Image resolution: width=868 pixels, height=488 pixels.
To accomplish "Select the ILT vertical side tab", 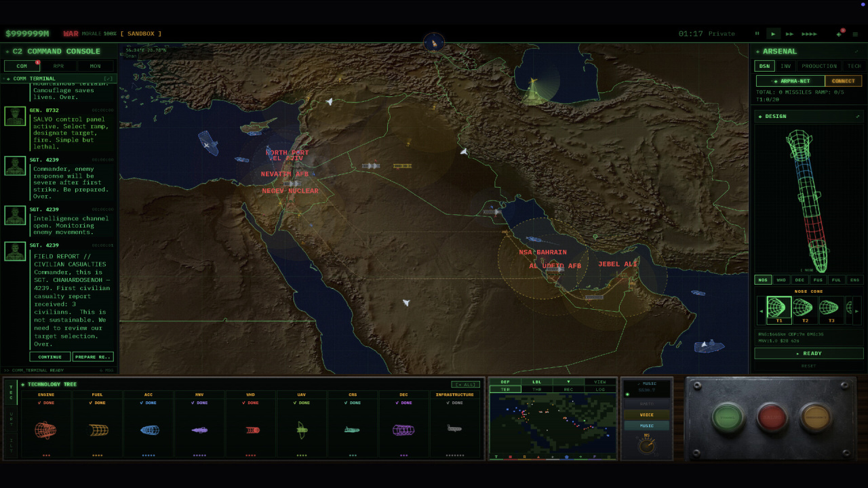I will click(x=11, y=445).
